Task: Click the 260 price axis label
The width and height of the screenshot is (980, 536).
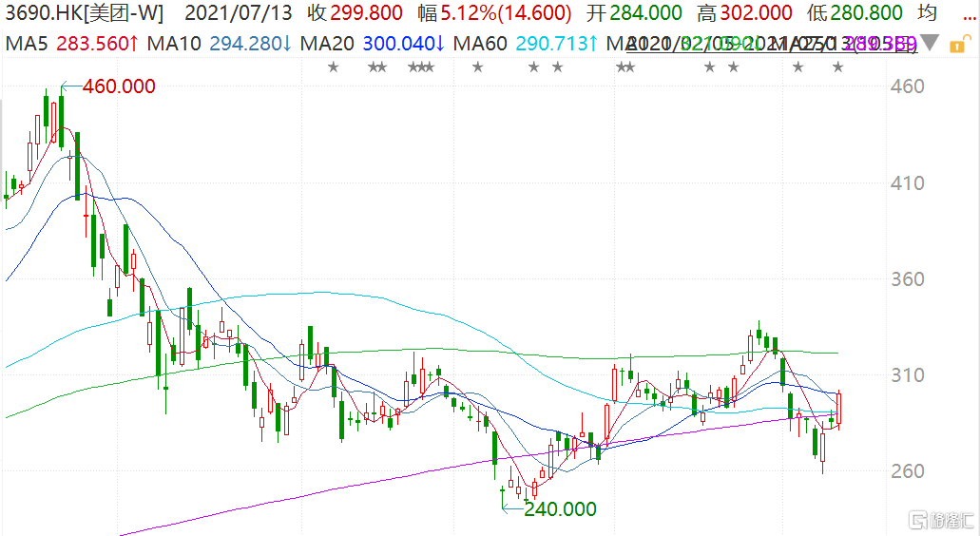Action: [x=907, y=471]
